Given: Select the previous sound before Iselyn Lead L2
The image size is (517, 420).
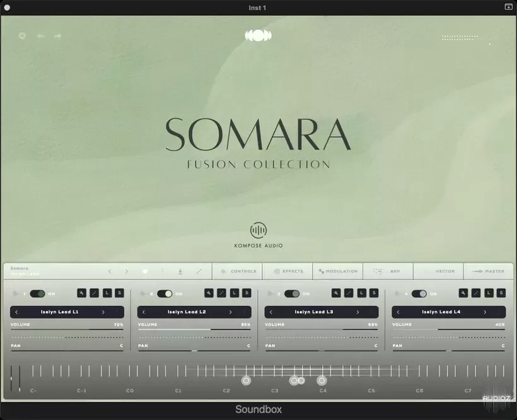Looking at the screenshot, I should click(x=144, y=312).
